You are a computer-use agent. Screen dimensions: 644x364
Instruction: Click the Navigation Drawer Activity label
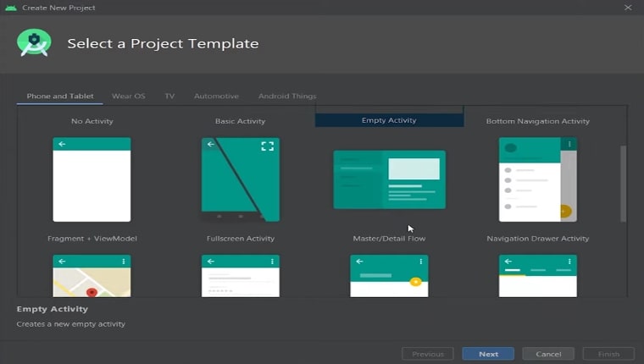point(537,239)
